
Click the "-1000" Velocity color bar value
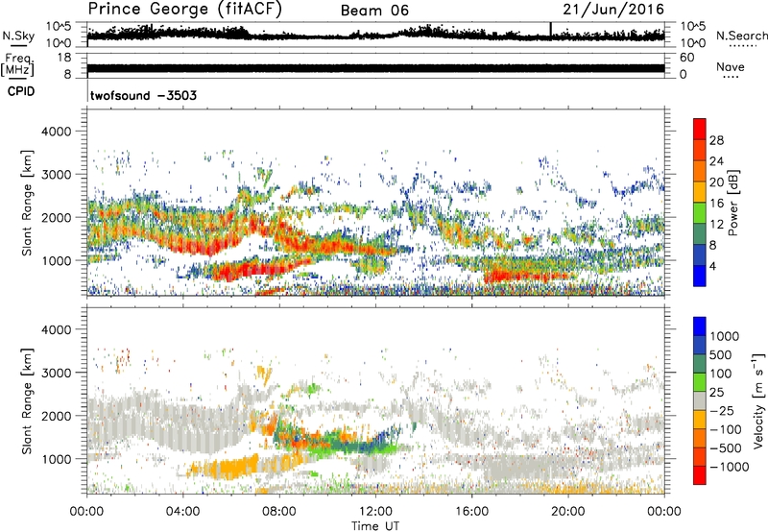pyautogui.click(x=730, y=467)
